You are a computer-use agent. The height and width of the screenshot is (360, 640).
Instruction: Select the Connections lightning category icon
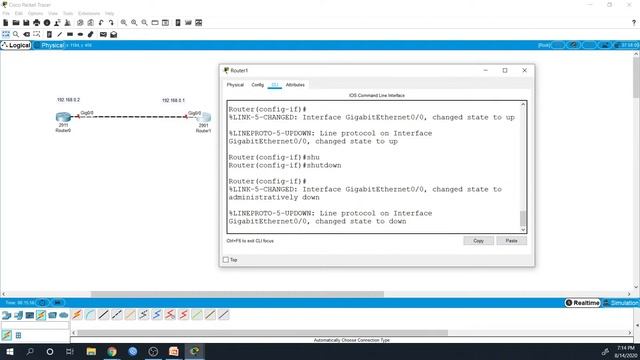(41, 315)
